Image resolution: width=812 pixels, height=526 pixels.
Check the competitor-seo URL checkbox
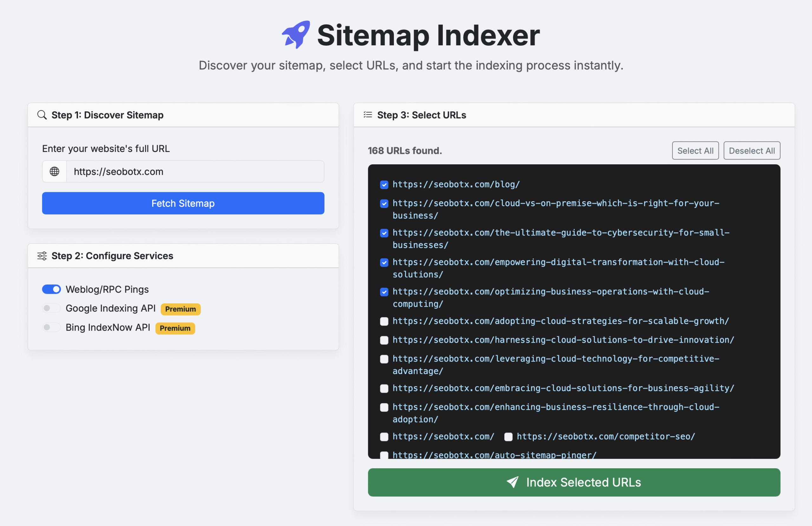508,437
